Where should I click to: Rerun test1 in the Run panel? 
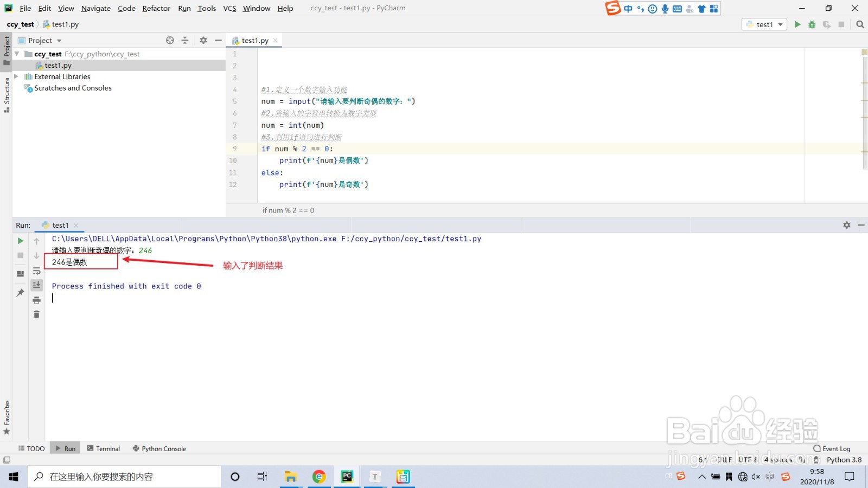(21, 241)
